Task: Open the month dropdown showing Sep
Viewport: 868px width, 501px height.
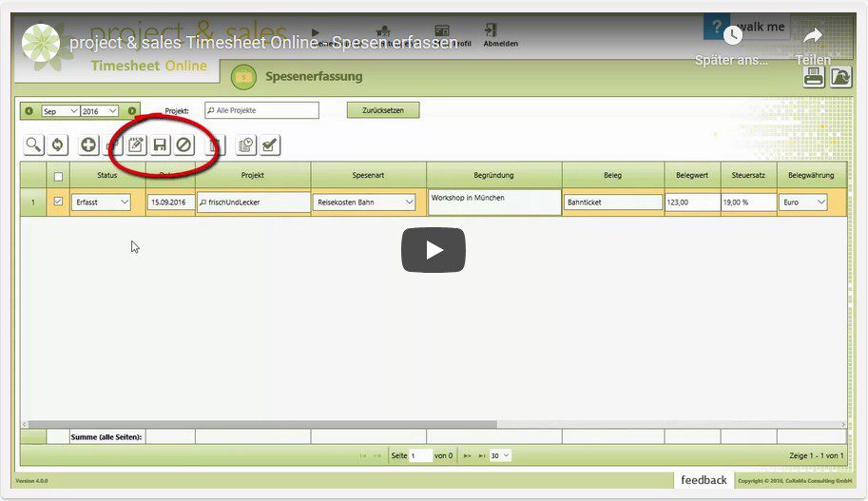Action: 60,111
